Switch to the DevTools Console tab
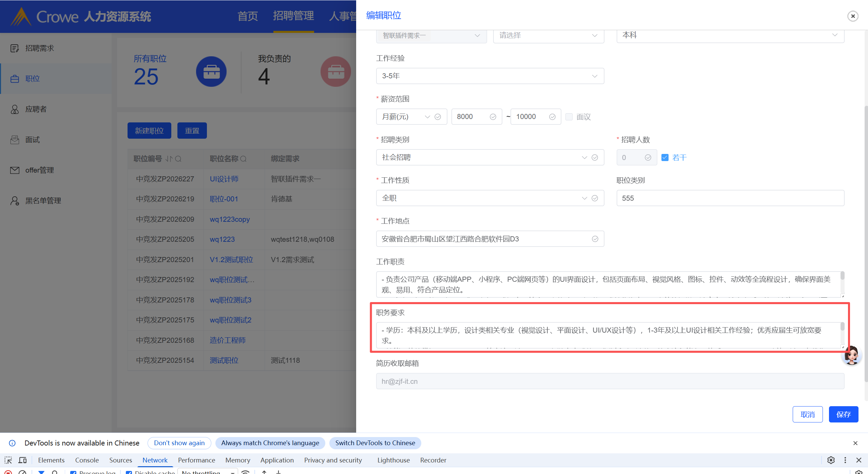Image resolution: width=868 pixels, height=474 pixels. click(x=87, y=460)
